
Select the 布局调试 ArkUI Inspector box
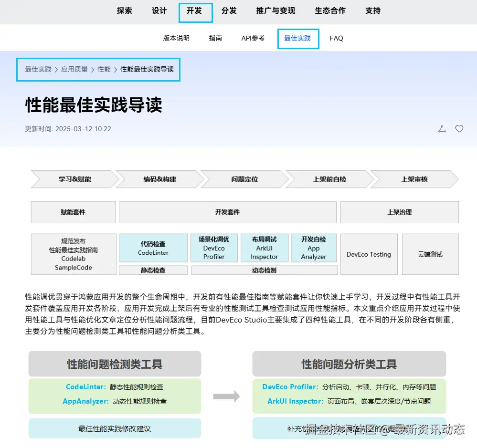point(264,247)
